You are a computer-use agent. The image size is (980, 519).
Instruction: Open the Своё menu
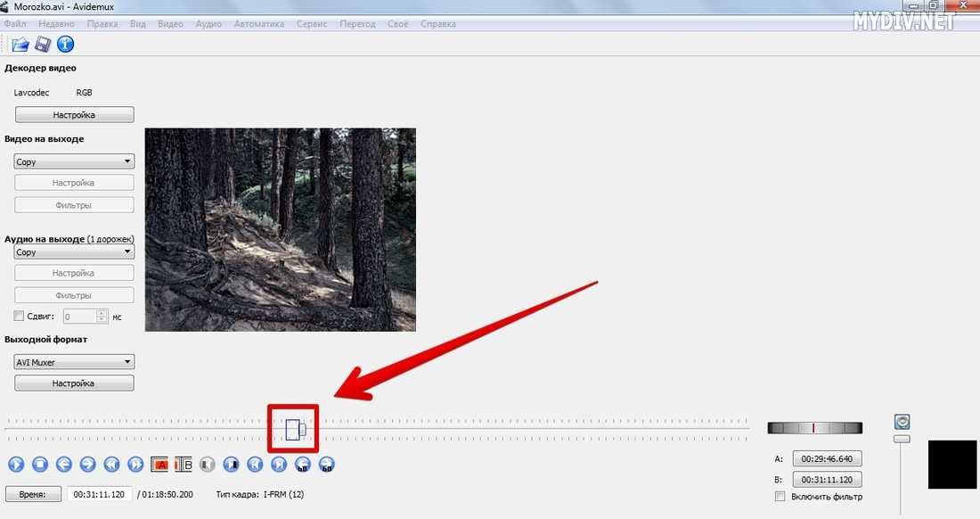[397, 24]
